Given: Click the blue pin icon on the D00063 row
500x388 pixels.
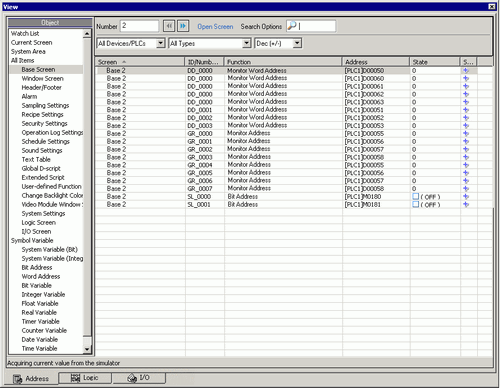Looking at the screenshot, I should pos(466,102).
